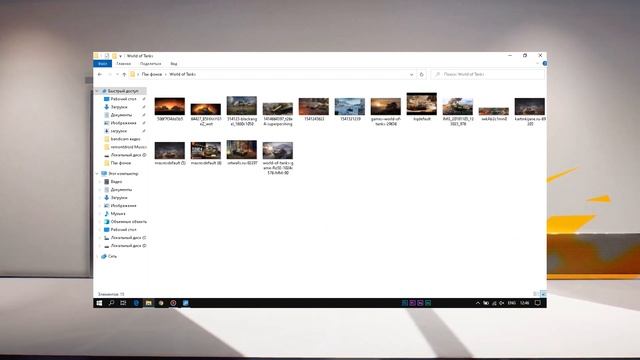
Task: Click World of Tanks breadcrumb segment
Action: 182,74
